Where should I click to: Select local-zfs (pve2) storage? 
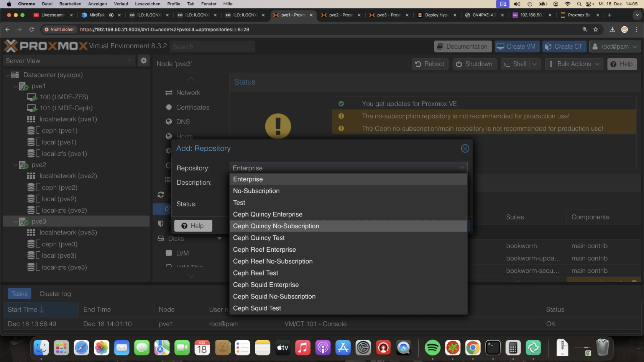pyautogui.click(x=64, y=210)
